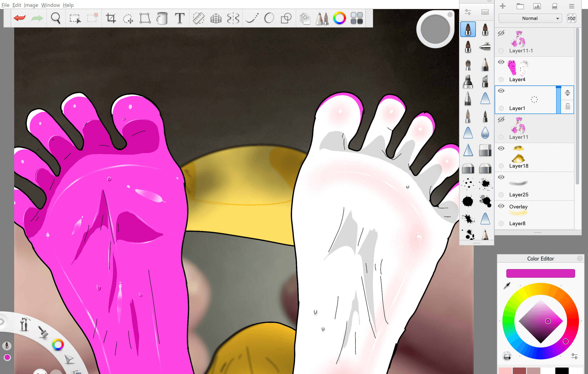Toggle visibility of Layer18
The image size is (588, 374).
coord(501,149)
